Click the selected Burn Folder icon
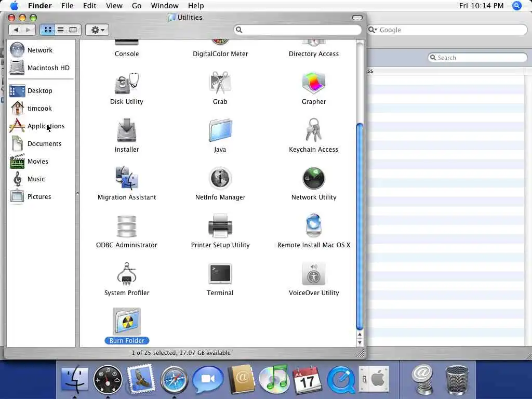Viewport: 532px width, 399px height. click(127, 321)
